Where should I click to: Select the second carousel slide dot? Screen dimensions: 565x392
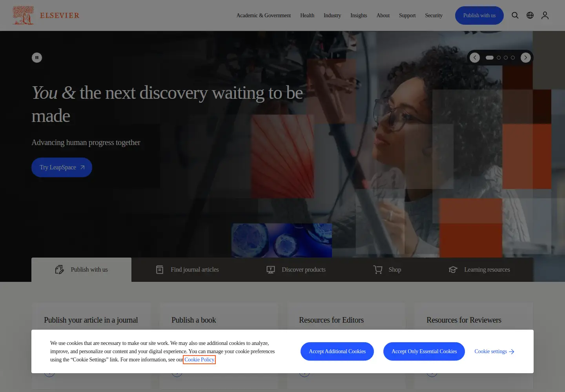tap(499, 58)
